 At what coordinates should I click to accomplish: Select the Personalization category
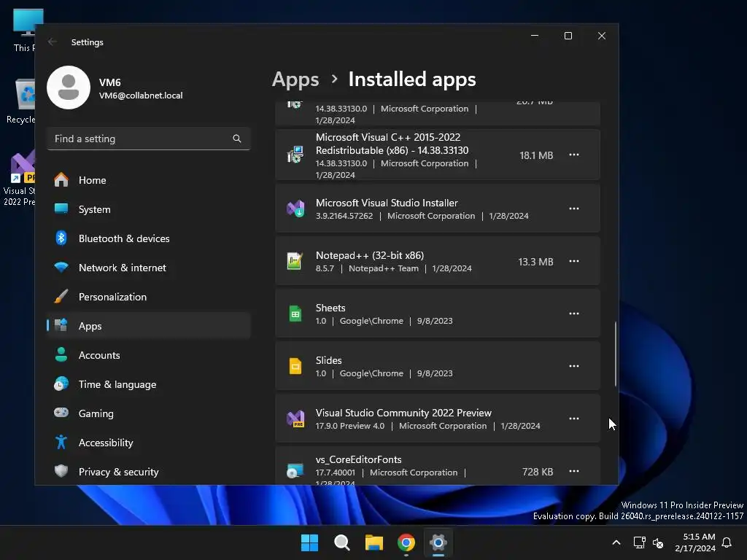click(149, 297)
